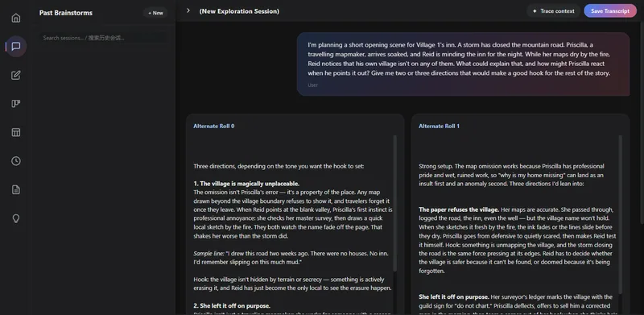The height and width of the screenshot is (315, 644).
Task: Click the user prompt message bubble
Action: click(x=464, y=64)
